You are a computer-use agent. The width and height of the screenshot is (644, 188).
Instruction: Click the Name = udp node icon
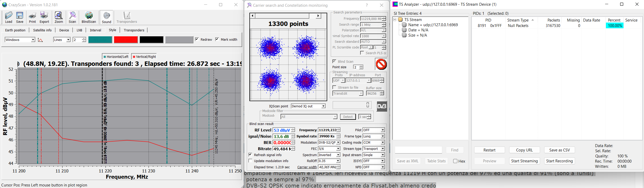[x=404, y=25]
